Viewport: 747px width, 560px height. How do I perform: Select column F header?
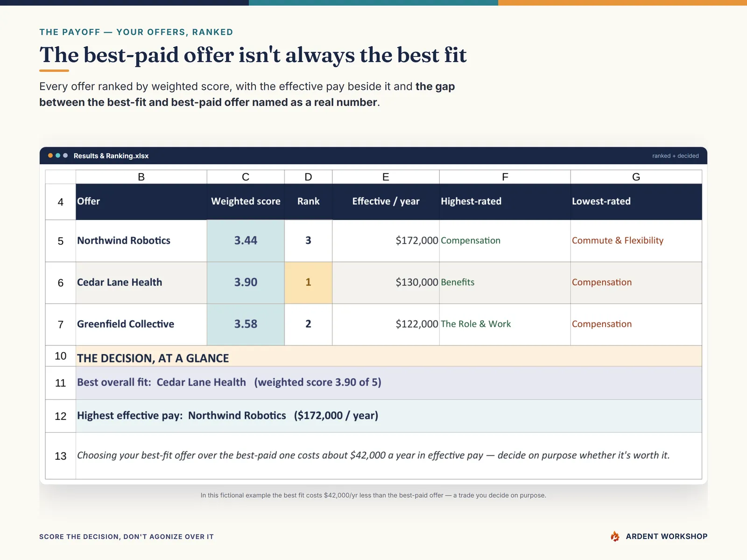click(505, 177)
